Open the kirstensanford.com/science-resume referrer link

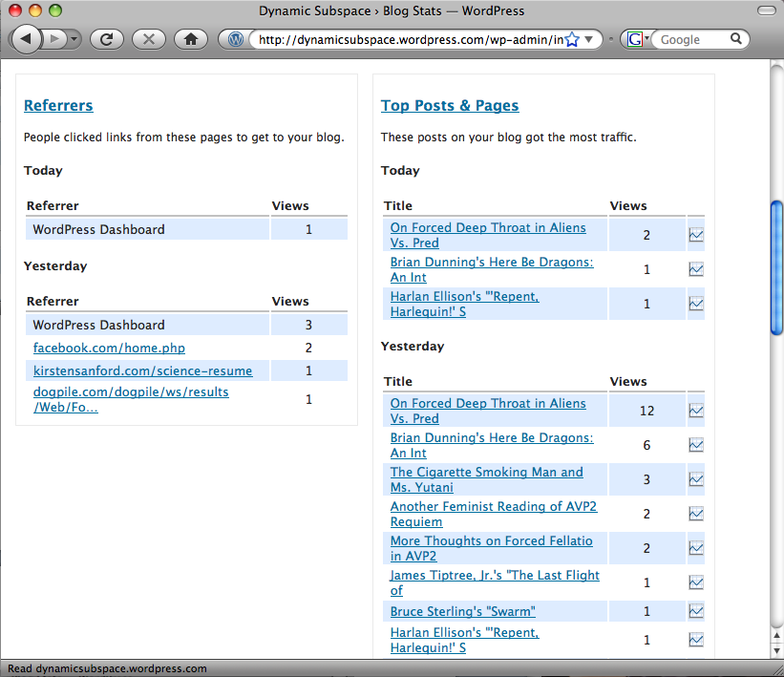click(142, 370)
